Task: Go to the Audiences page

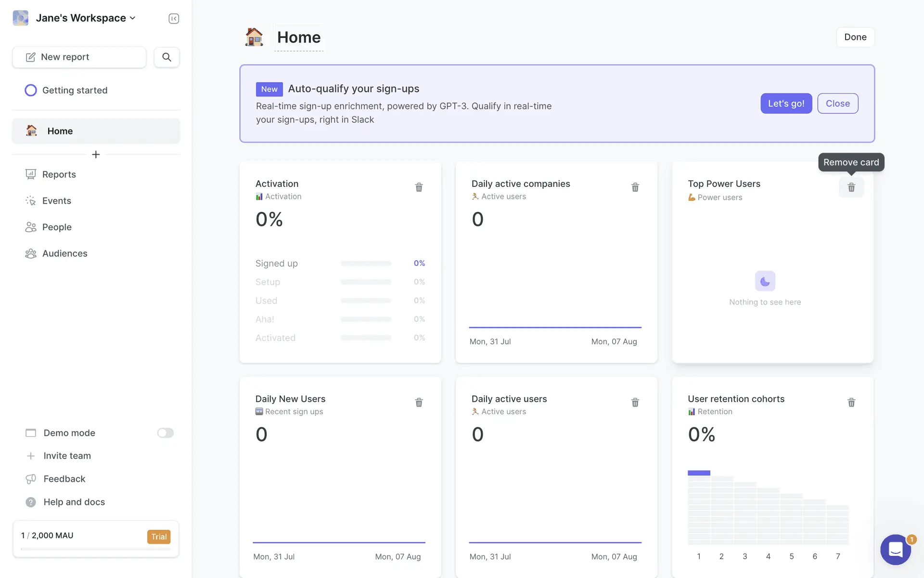Action: coord(64,253)
